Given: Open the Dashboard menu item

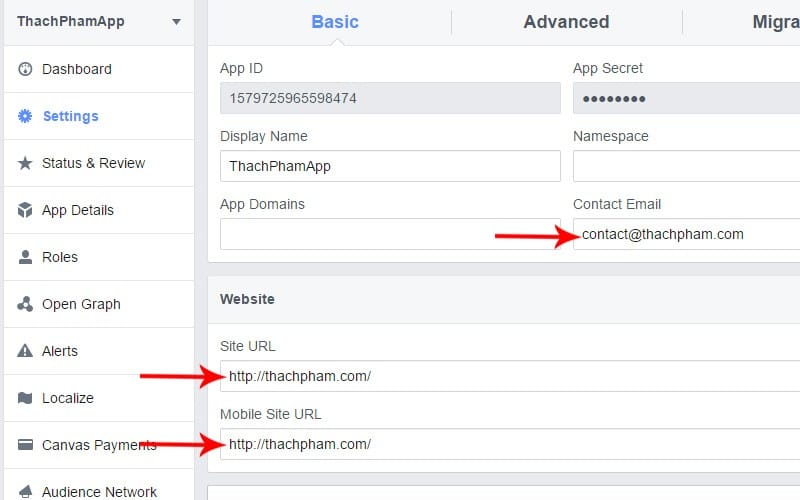Looking at the screenshot, I should (99, 69).
